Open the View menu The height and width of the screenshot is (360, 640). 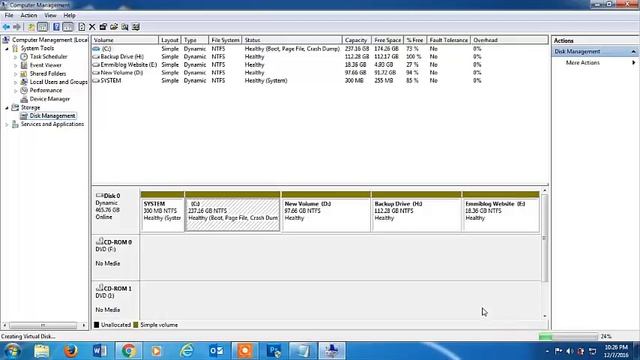(50, 16)
